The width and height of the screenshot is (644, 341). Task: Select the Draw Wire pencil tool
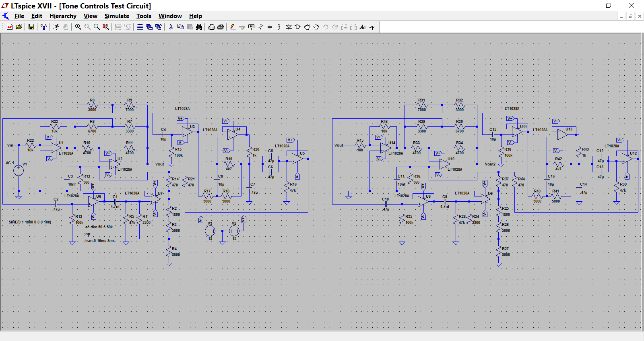pos(233,27)
